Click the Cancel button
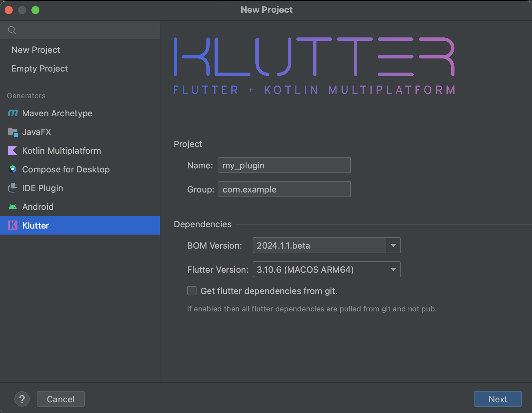The height and width of the screenshot is (413, 532). tap(60, 399)
